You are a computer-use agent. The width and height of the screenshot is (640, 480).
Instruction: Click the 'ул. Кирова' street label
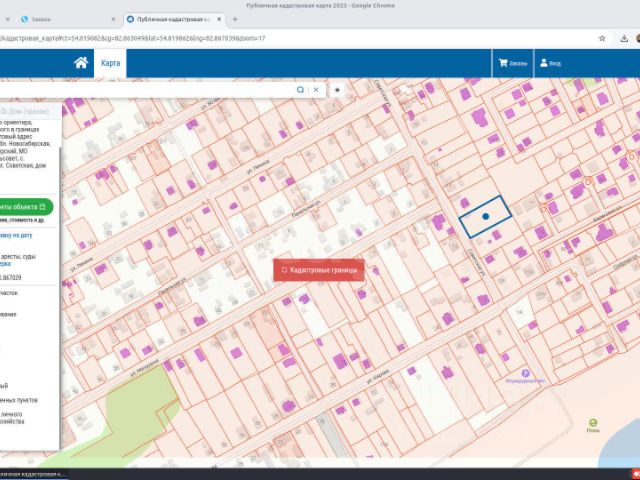pos(377,376)
